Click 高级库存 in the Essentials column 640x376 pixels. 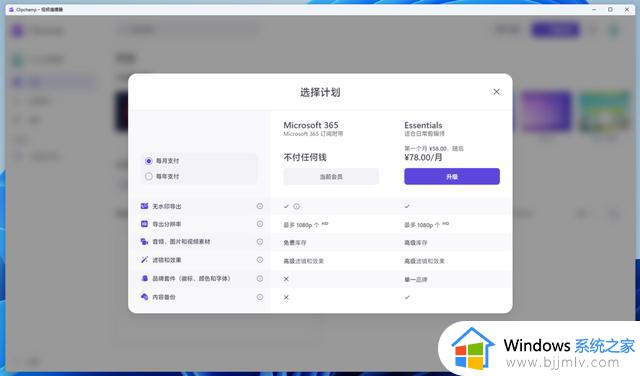coord(416,243)
